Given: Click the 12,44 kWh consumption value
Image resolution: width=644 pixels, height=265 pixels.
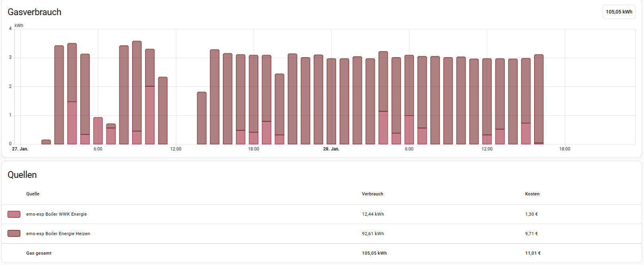Looking at the screenshot, I should 373,214.
